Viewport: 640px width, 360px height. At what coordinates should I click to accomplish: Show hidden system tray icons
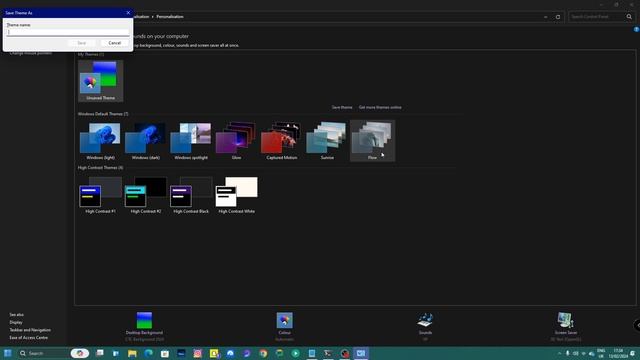559,353
